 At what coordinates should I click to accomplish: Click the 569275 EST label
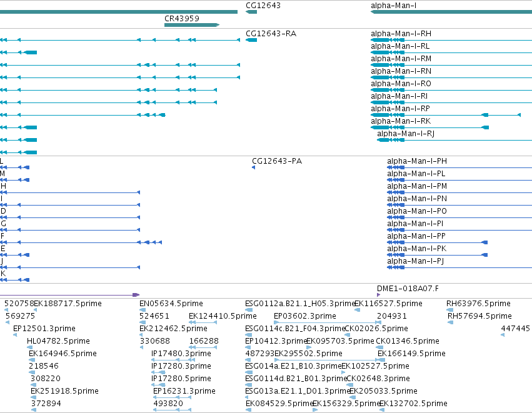pos(21,316)
